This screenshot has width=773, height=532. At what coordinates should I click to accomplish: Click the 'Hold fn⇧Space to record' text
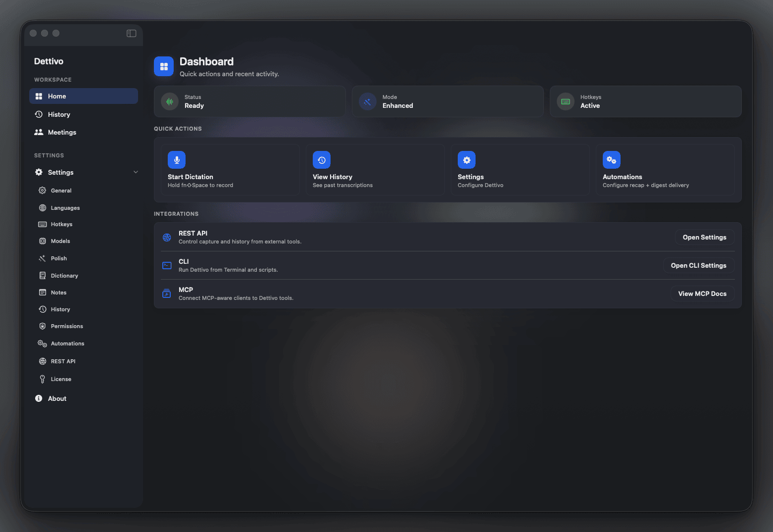click(200, 185)
